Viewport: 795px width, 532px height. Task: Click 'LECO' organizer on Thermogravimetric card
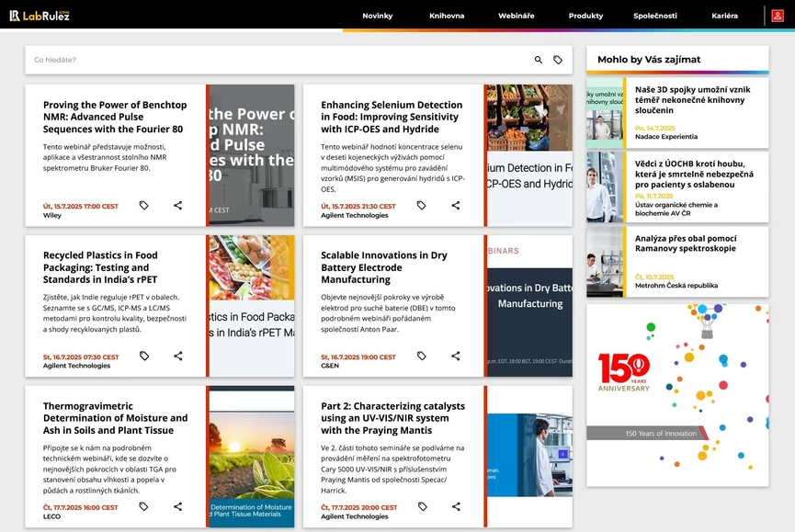point(51,516)
